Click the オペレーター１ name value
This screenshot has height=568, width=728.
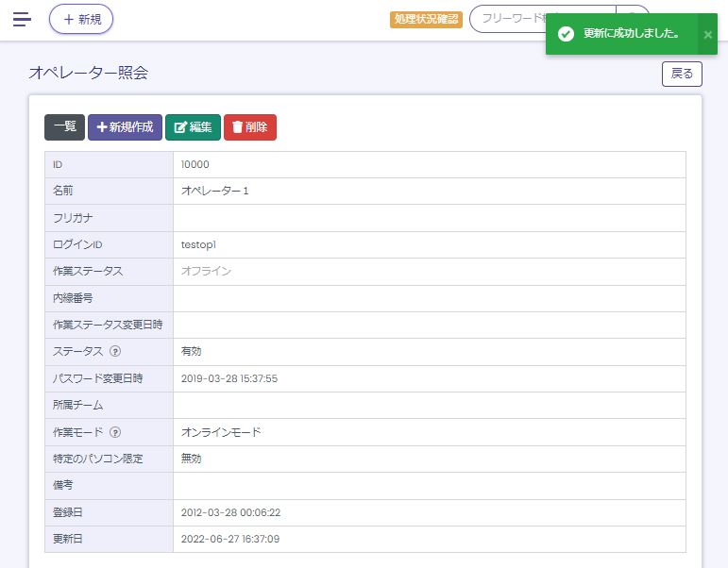click(214, 191)
